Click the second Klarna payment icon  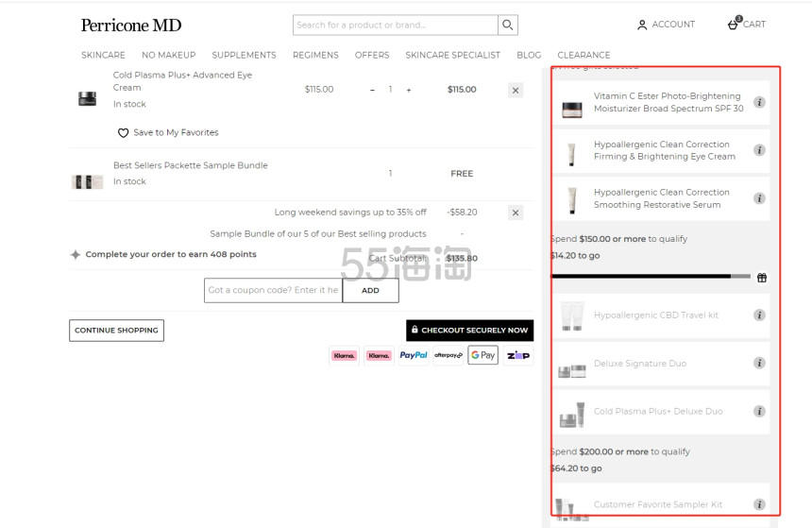click(379, 355)
